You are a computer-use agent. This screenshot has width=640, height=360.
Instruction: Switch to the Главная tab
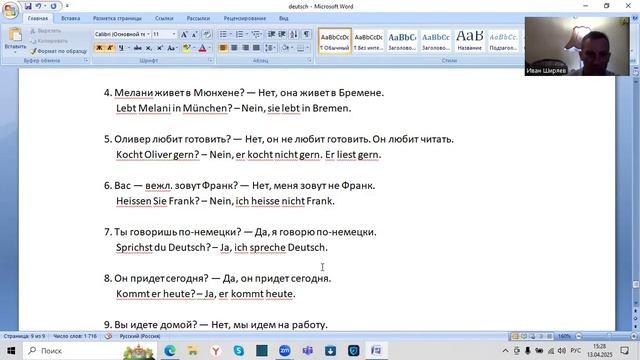[38, 18]
